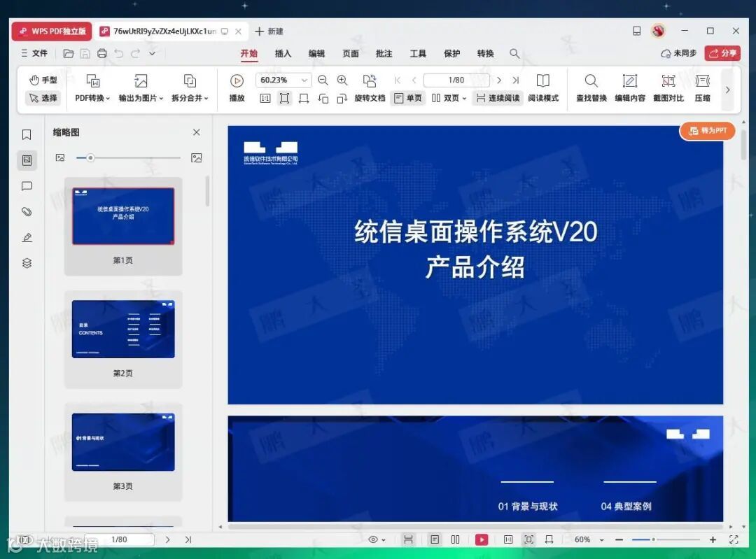Click the red 分享 share button
This screenshot has width=756, height=559.
click(722, 53)
